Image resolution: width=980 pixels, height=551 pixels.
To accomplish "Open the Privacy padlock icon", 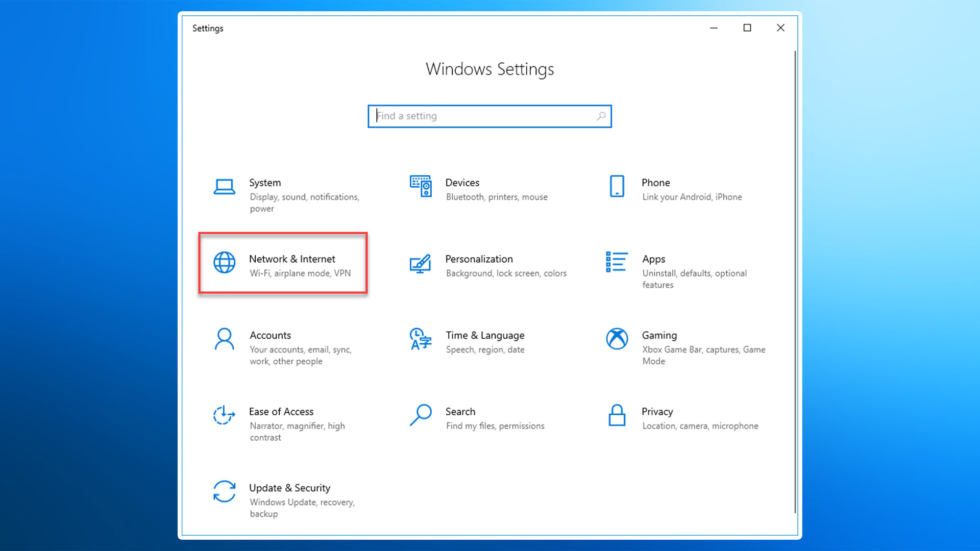I will click(x=617, y=415).
